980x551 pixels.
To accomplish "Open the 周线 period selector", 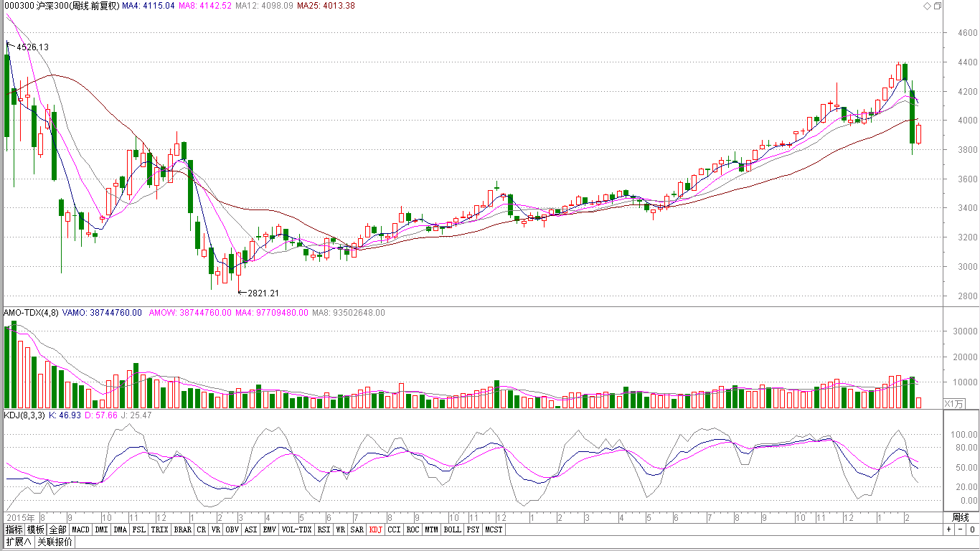I will [x=960, y=517].
